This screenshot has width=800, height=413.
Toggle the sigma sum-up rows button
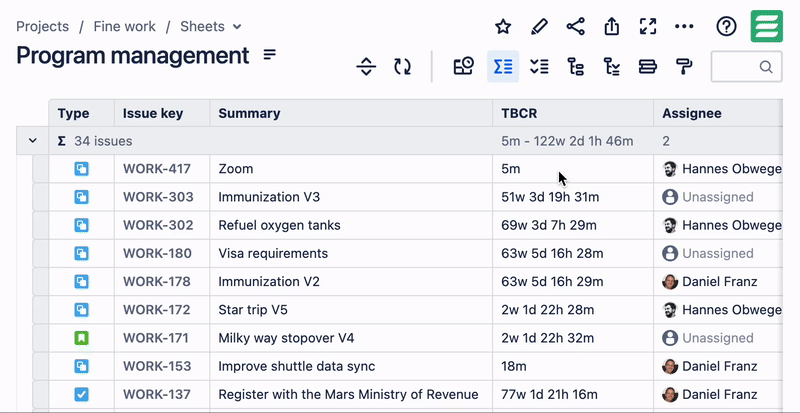503,66
